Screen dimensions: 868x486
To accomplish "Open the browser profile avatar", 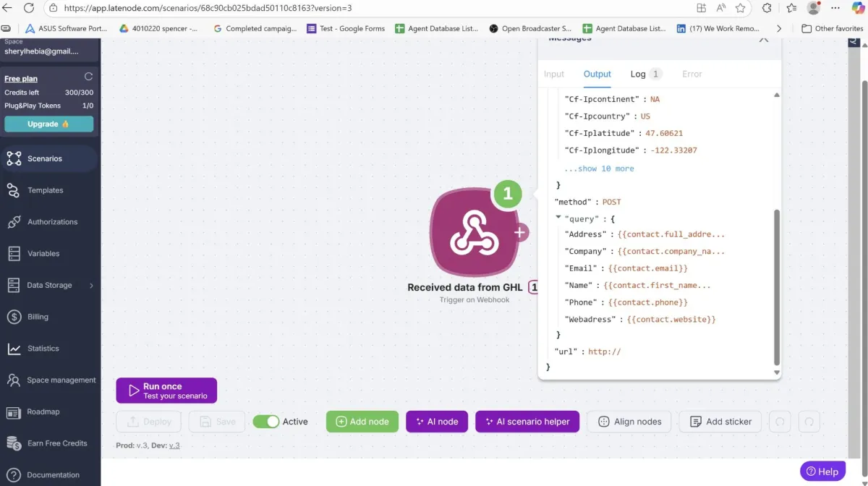I will pos(814,8).
